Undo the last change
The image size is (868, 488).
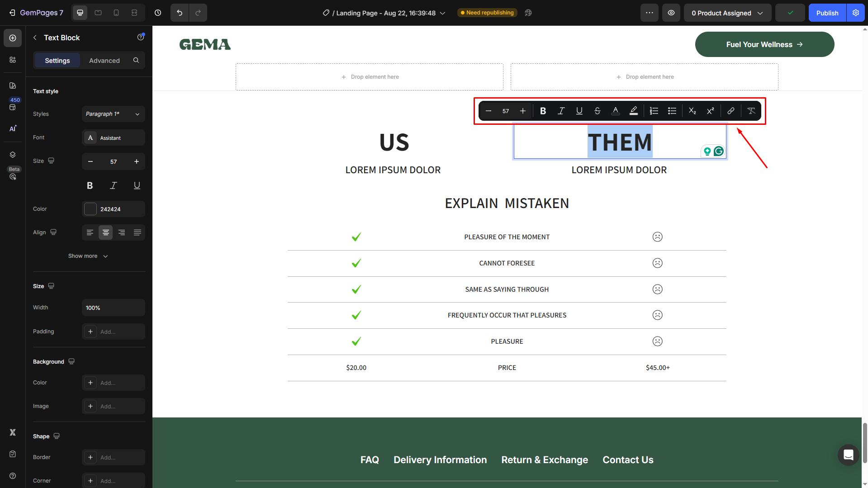click(x=180, y=13)
